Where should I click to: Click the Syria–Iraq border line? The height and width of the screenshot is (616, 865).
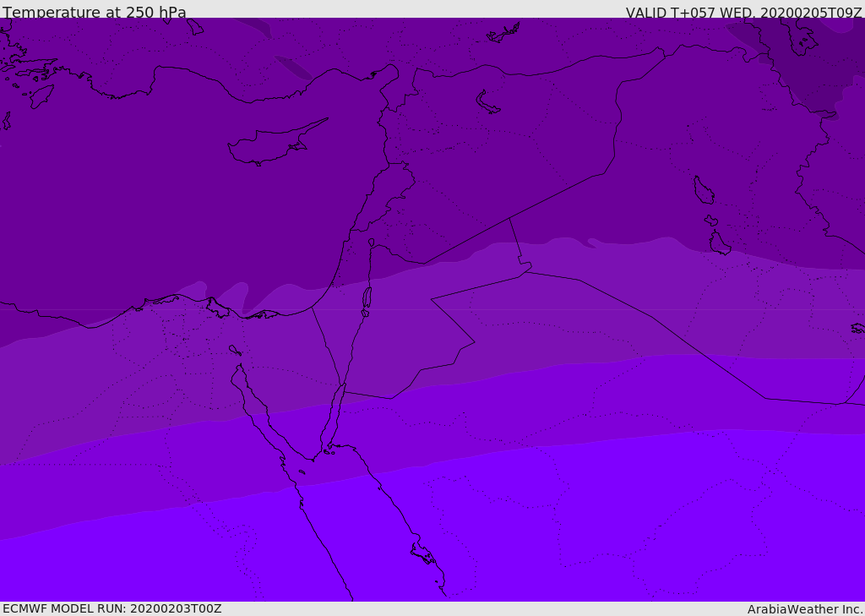coord(558,196)
